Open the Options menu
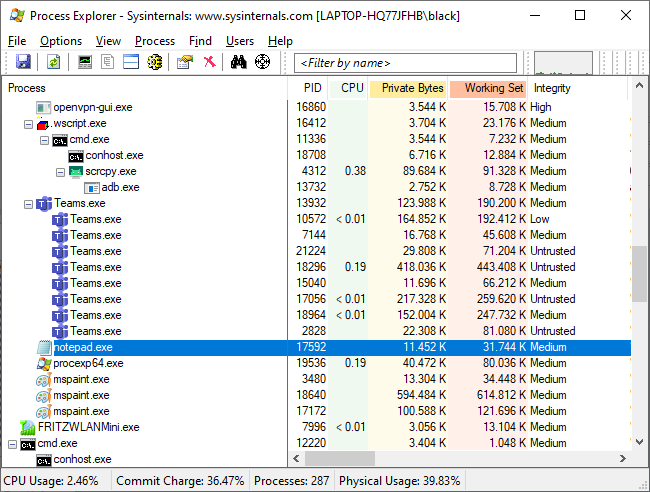The width and height of the screenshot is (650, 492). pos(61,41)
